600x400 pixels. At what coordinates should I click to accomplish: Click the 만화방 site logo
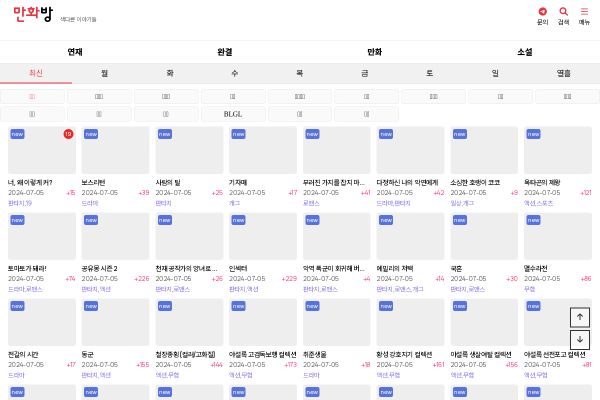33,14
